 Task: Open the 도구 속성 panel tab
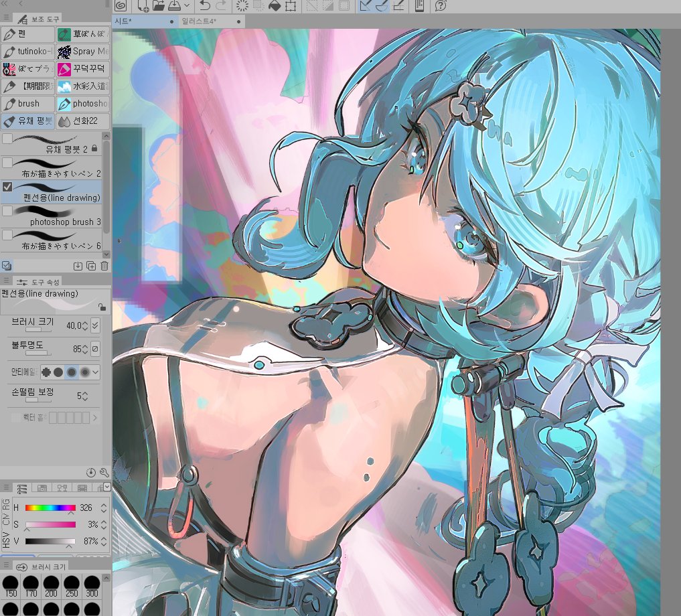click(39, 282)
